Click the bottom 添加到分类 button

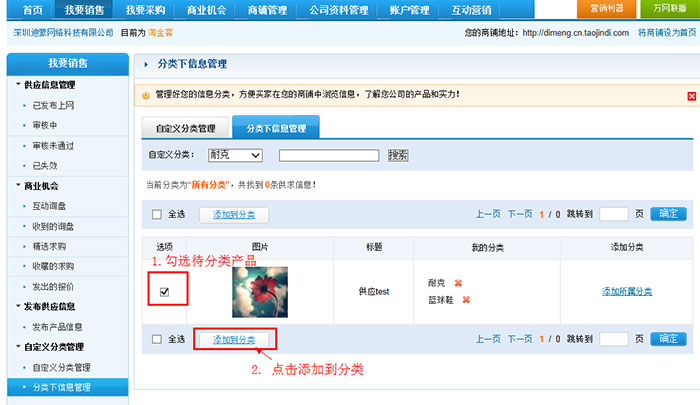[x=234, y=340]
